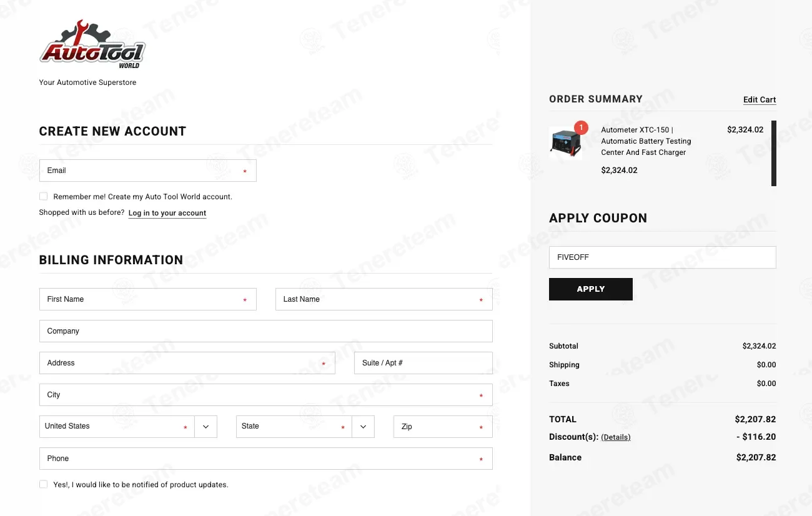Focus the Email input field
The width and height of the screenshot is (812, 516).
point(147,171)
